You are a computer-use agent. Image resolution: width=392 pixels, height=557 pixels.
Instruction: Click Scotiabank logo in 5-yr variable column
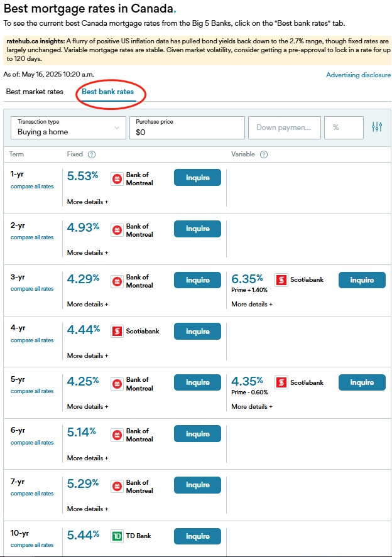tap(281, 382)
